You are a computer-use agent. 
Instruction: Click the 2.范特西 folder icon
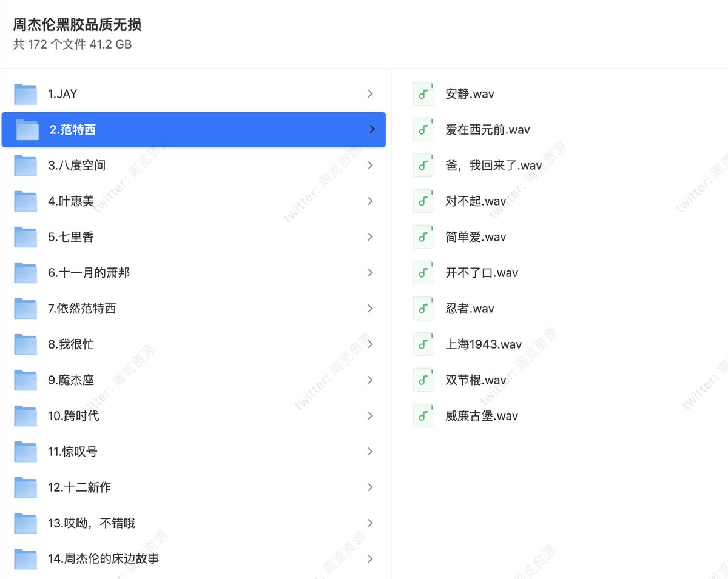(27, 130)
